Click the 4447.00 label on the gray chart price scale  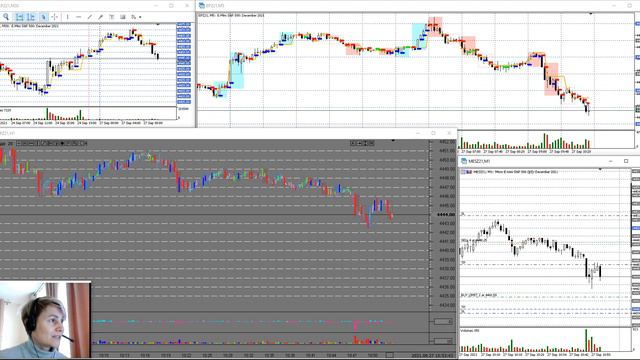pos(447,187)
